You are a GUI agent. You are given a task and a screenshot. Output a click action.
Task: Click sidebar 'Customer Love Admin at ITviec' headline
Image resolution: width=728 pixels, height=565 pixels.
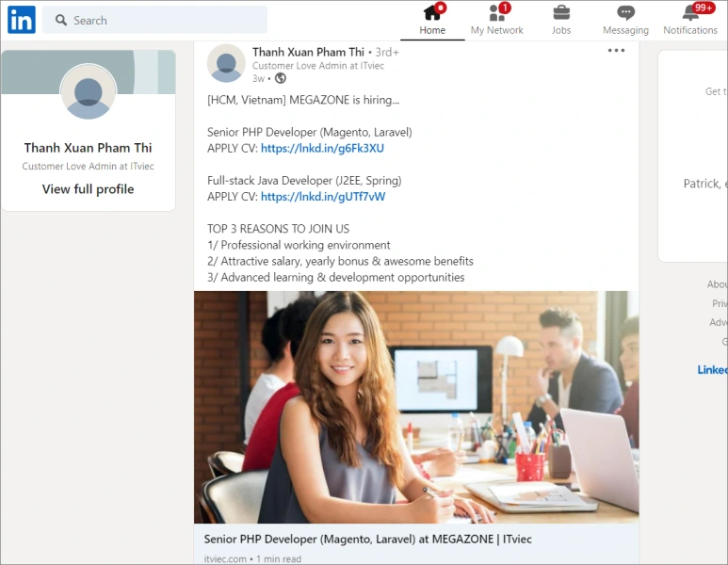point(88,166)
